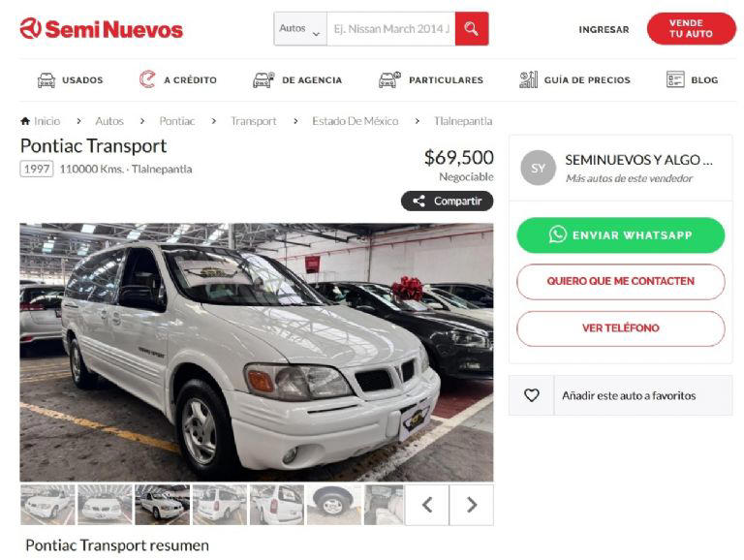The image size is (744, 560).
Task: Show next gallery thumbnails with right arrow
Action: click(x=471, y=505)
